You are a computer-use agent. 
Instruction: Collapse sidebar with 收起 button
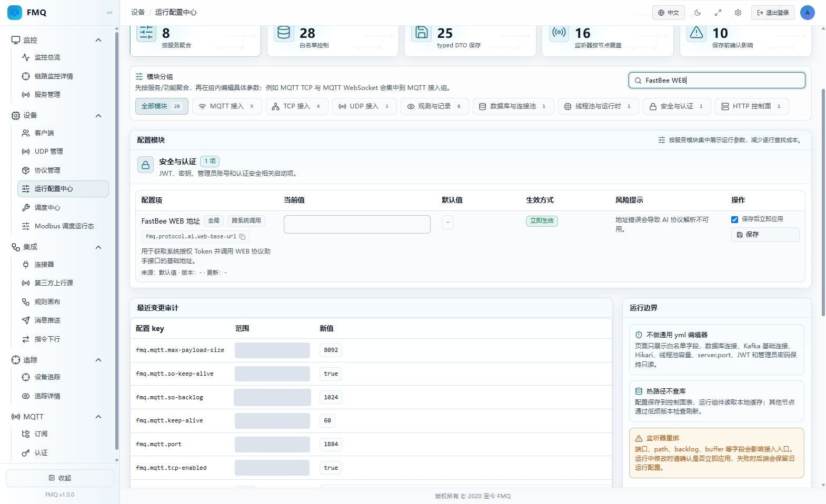pos(60,478)
